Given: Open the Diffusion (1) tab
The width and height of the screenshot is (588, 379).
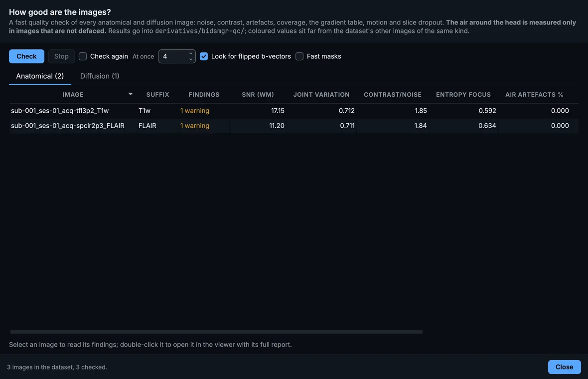Looking at the screenshot, I should (x=100, y=76).
